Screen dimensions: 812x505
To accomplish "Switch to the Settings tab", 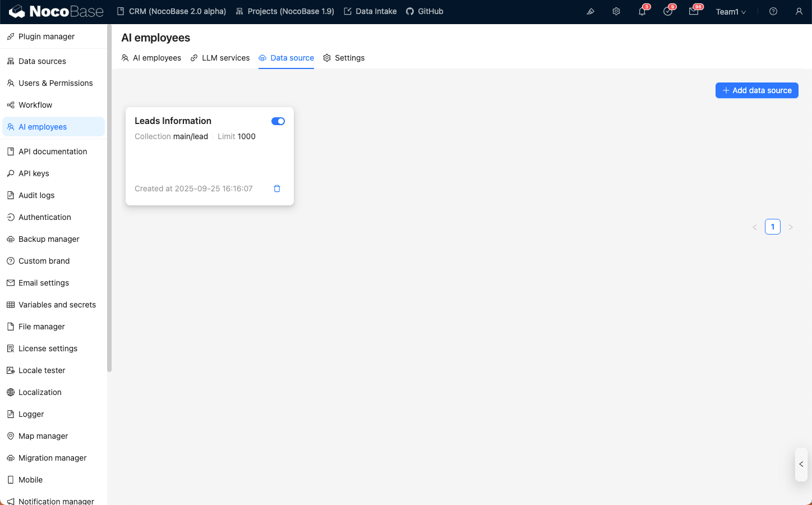I will (x=344, y=58).
